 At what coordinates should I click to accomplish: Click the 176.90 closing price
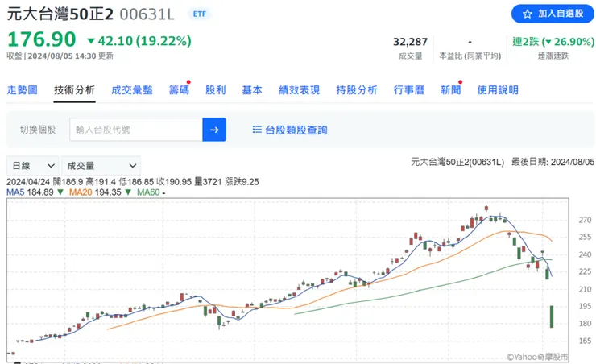pyautogui.click(x=42, y=39)
